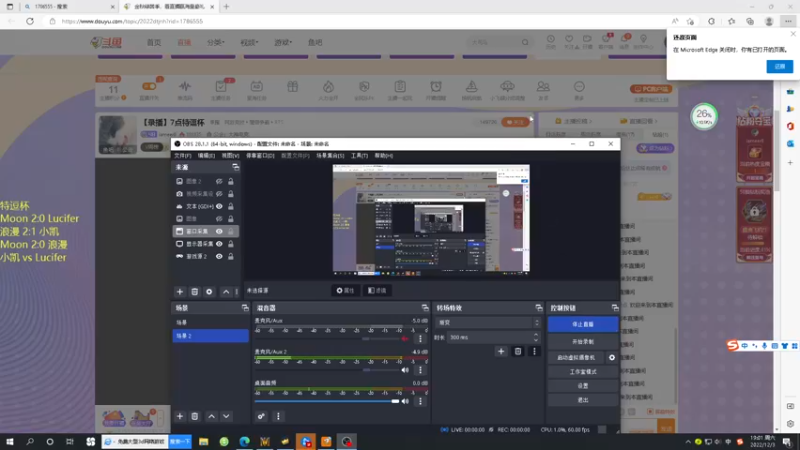800x450 pixels.
Task: Add a new scene transition
Action: (x=501, y=351)
